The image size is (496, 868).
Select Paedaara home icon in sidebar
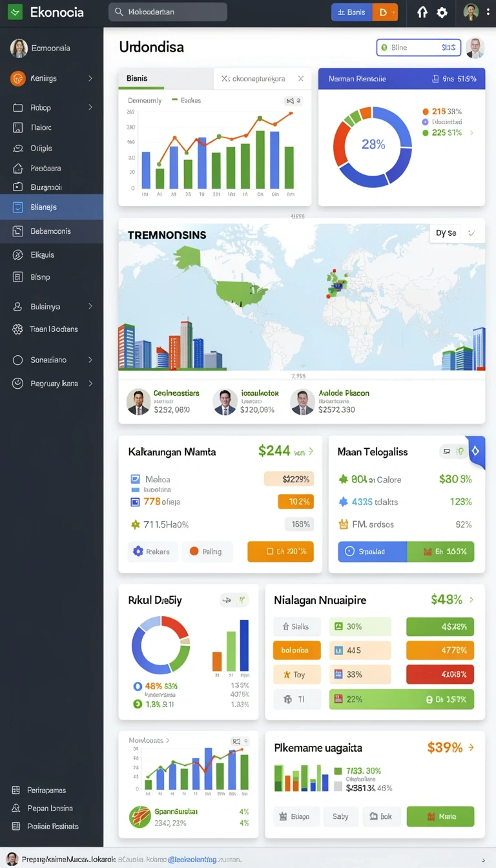pyautogui.click(x=18, y=168)
